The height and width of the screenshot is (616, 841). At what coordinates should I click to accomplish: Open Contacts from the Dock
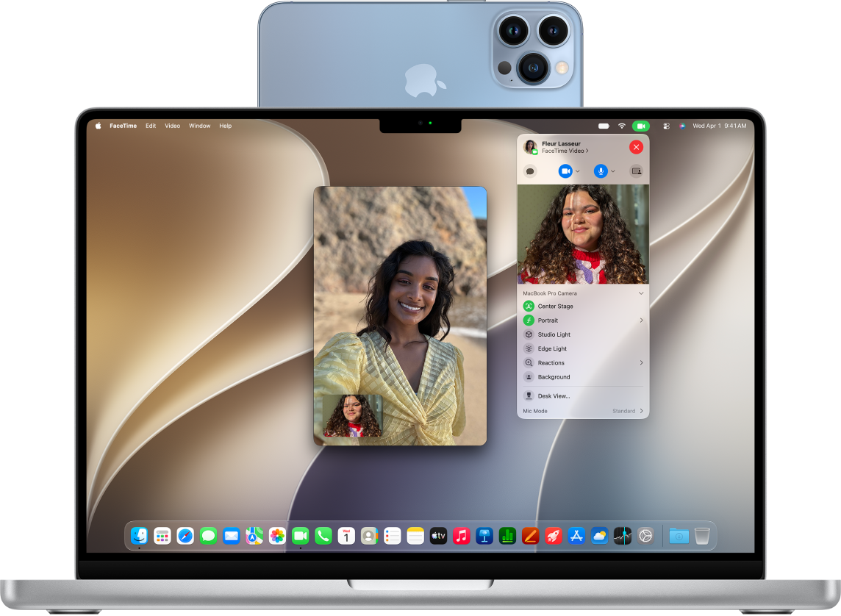[370, 536]
